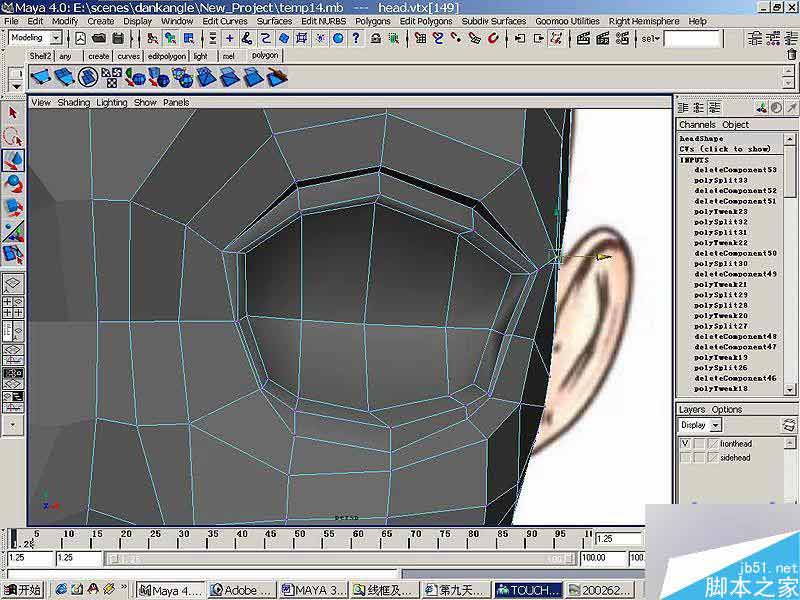Click the question mark mask icon
The image size is (800, 600).
(x=356, y=38)
